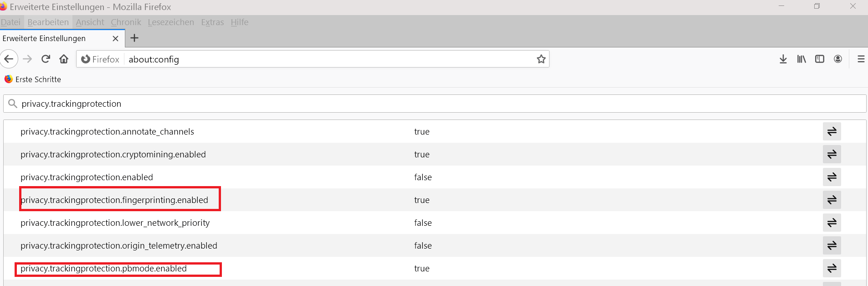Open the Firefox account menu

tap(838, 59)
